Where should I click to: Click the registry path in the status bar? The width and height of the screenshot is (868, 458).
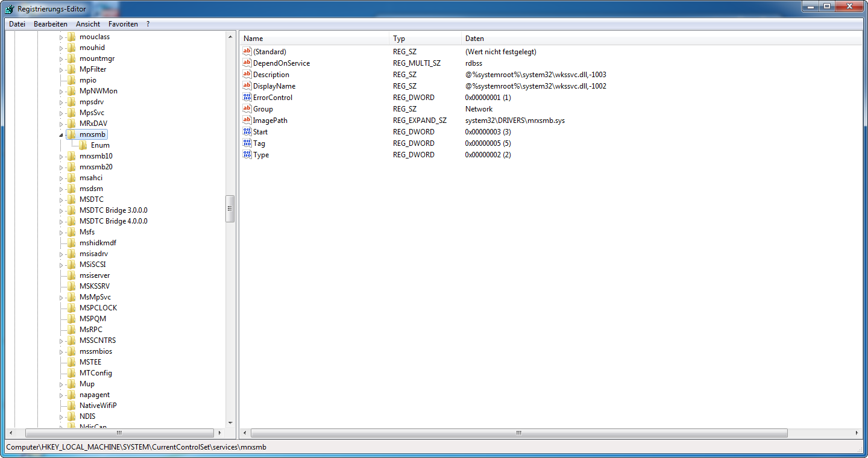pos(136,447)
